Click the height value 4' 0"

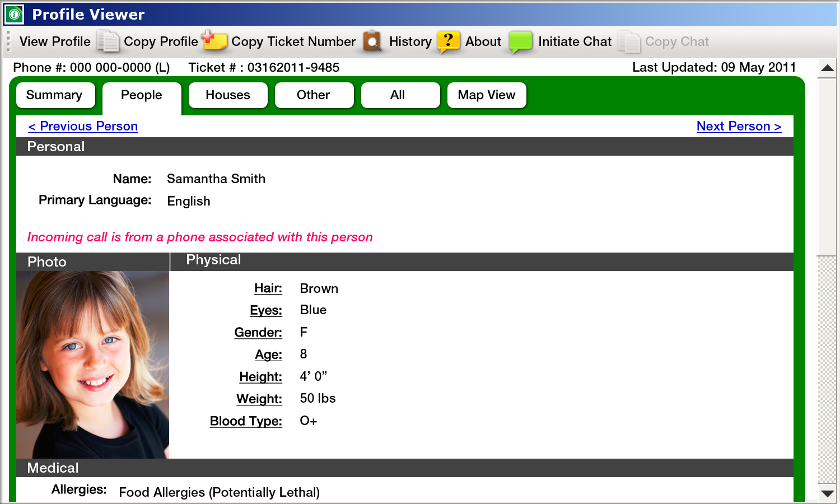click(x=314, y=376)
